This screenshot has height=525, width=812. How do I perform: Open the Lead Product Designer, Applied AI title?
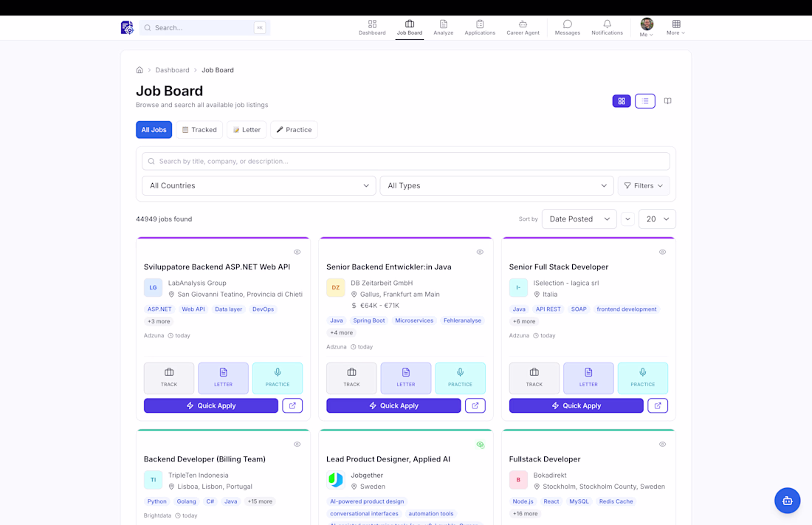(388, 459)
